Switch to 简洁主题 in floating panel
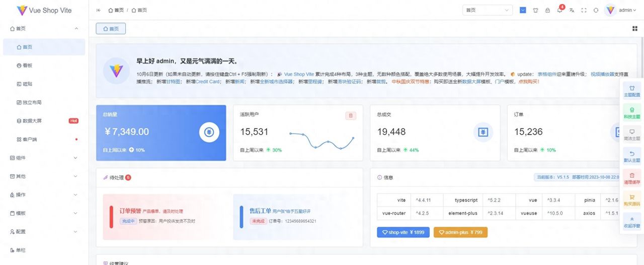644x265 pixels. click(x=632, y=135)
